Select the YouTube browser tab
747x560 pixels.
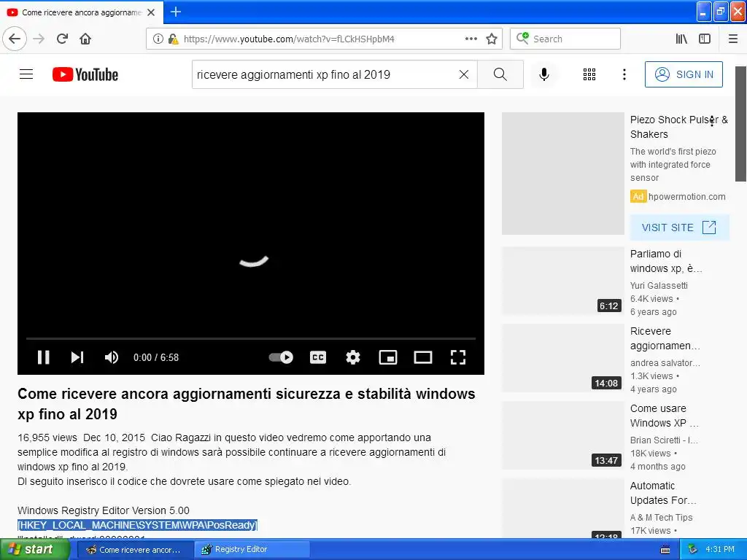82,12
